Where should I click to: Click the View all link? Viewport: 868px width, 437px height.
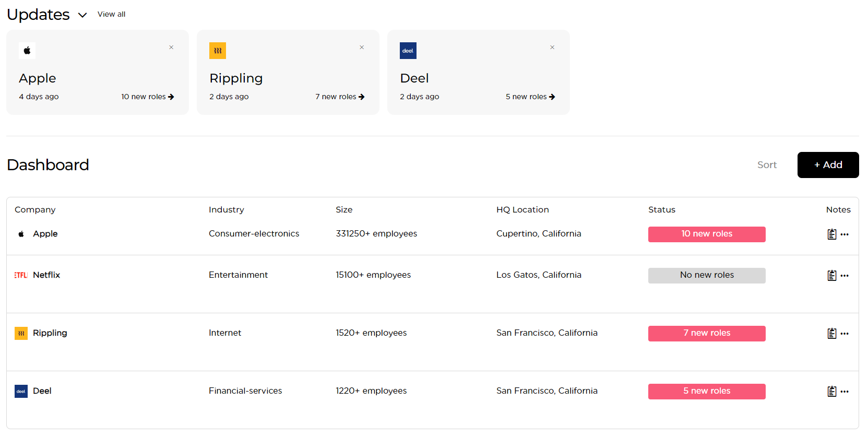coord(111,14)
